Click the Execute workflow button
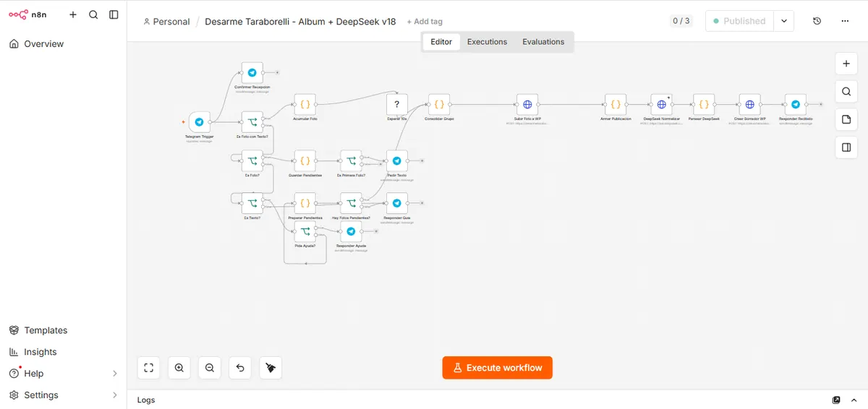 click(x=498, y=368)
